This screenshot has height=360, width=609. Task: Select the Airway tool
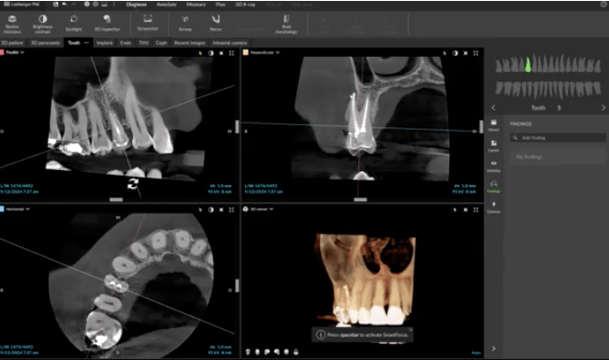(185, 23)
